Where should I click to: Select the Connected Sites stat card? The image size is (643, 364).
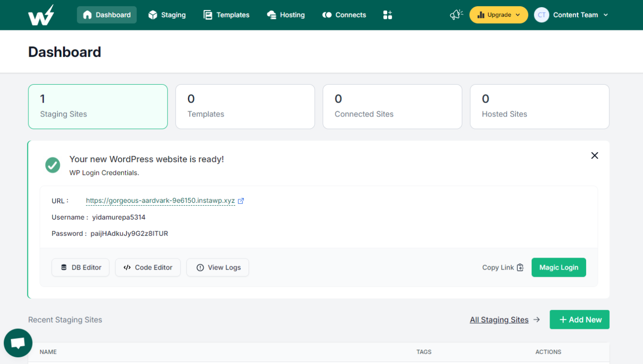pyautogui.click(x=393, y=107)
